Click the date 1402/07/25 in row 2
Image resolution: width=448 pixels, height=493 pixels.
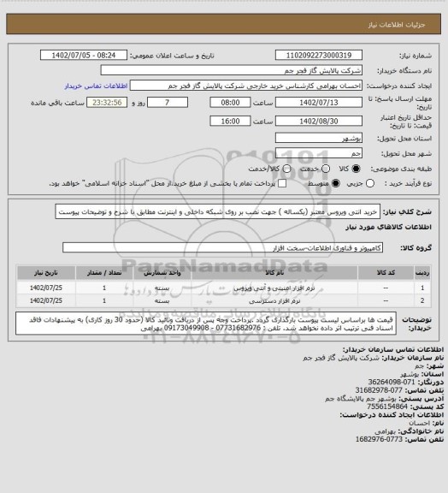46,301
